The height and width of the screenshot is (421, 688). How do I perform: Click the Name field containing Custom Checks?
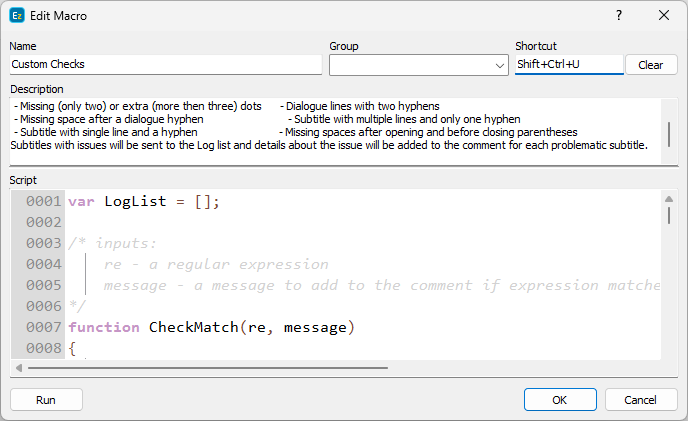(166, 65)
